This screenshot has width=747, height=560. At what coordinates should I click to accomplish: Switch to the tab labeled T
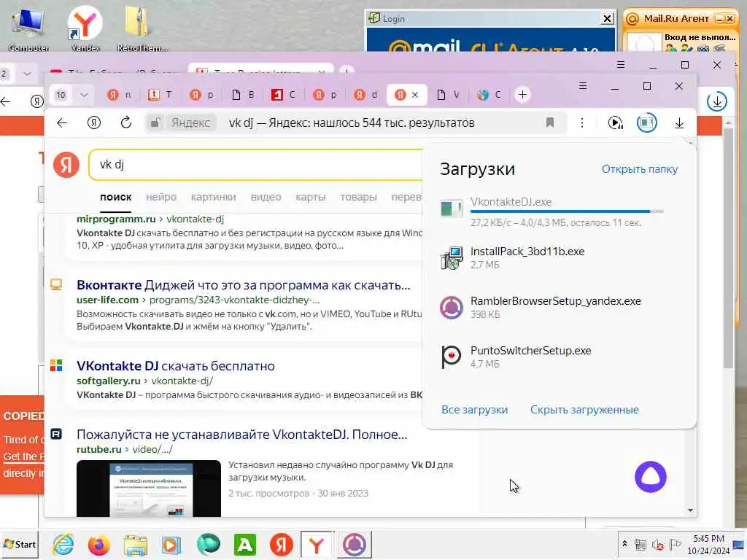(160, 95)
